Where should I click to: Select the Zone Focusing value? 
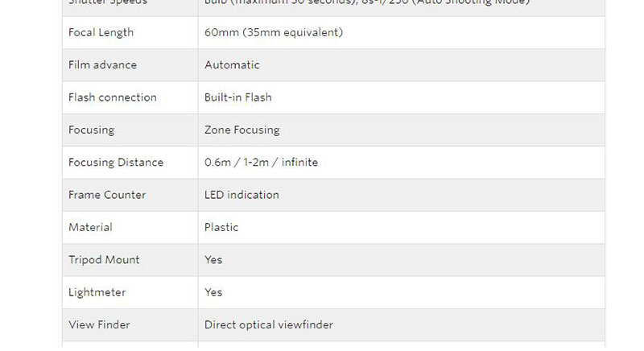click(x=242, y=130)
